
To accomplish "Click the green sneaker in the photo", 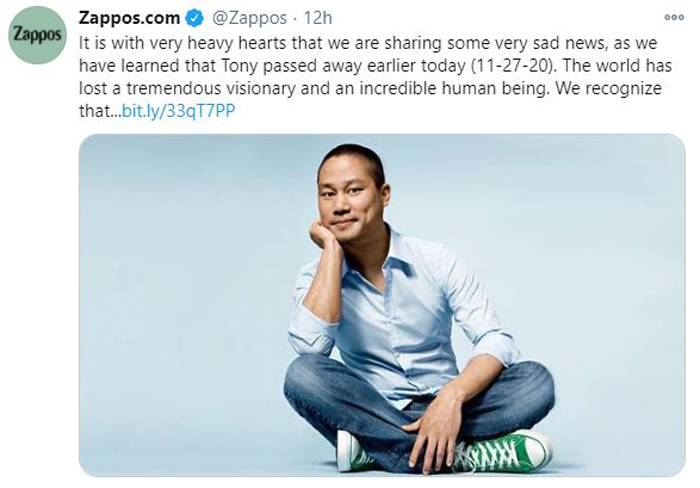I will pos(503,451).
